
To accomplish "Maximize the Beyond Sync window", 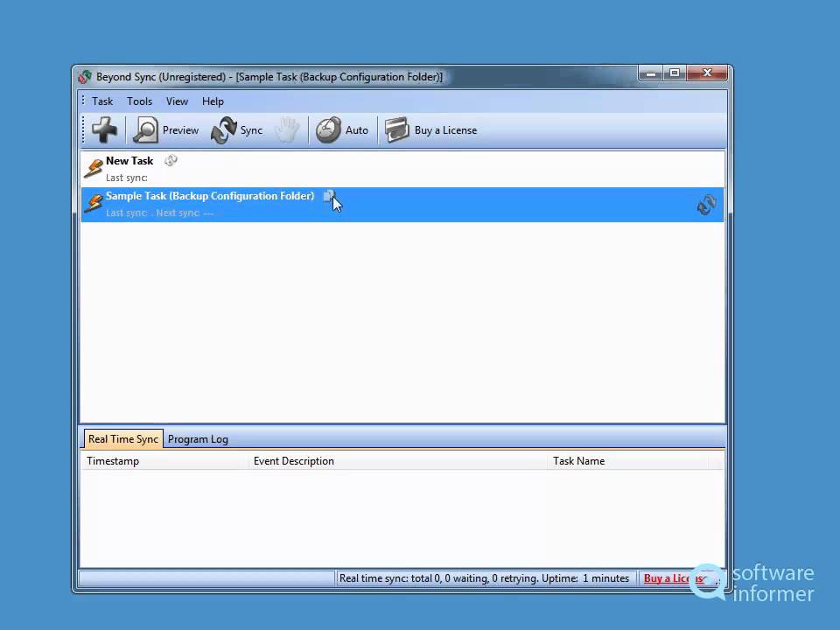I will [x=675, y=73].
